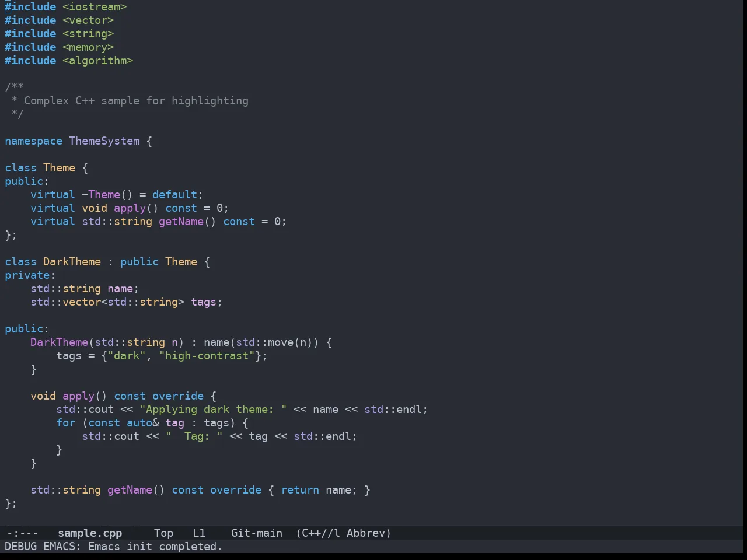The width and height of the screenshot is (747, 560).
Task: Click on '<algorithm>' header include
Action: click(x=98, y=61)
